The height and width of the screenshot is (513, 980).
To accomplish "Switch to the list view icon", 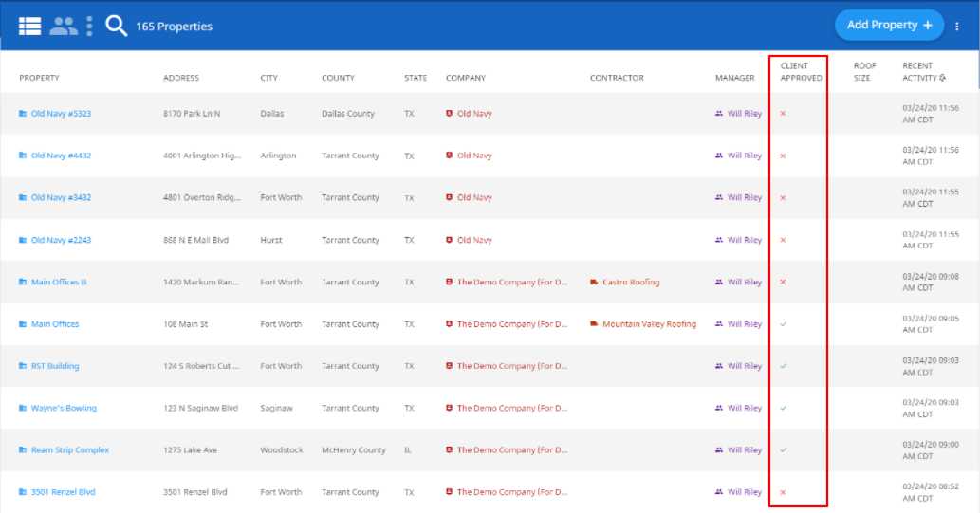I will (x=29, y=27).
